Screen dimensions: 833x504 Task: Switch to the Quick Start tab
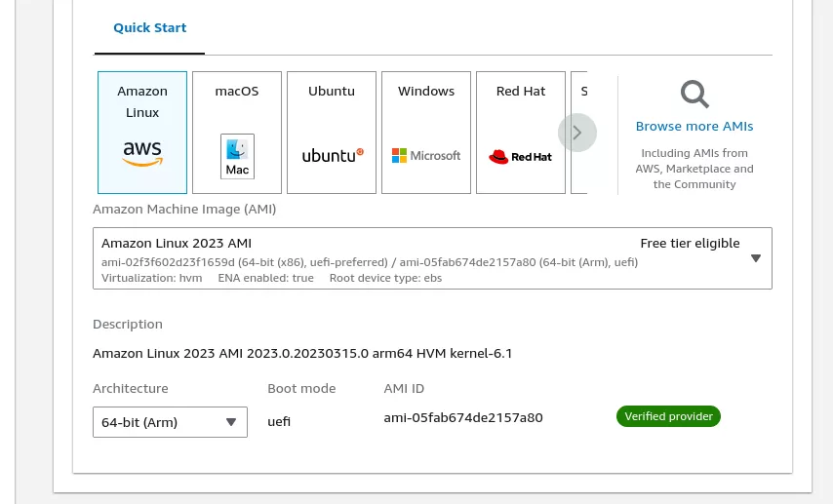point(150,27)
